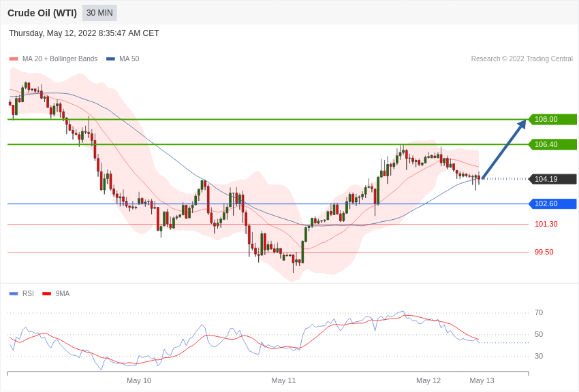Screen dimensions: 579x392
Task: Click the red 99.50 support level label
Action: 544,252
